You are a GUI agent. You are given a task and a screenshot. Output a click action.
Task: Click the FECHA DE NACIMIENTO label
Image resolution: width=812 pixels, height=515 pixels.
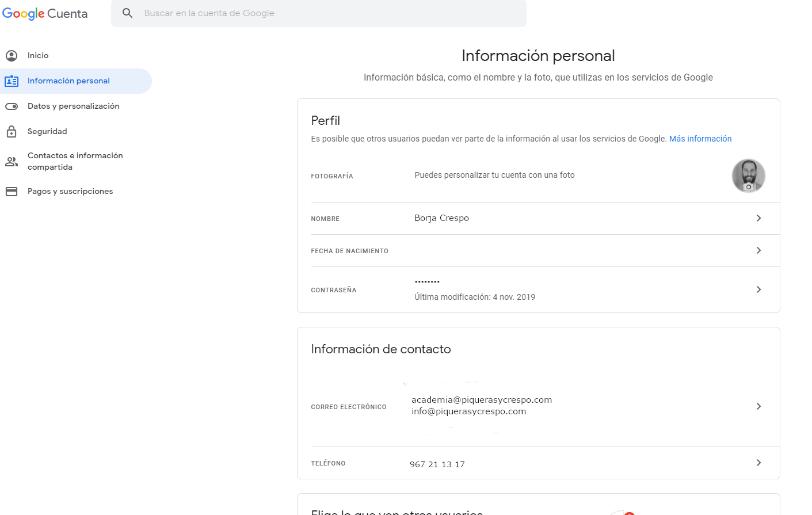349,251
